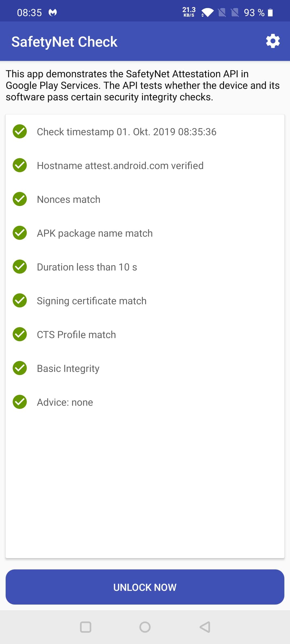The width and height of the screenshot is (290, 644).
Task: Select the Signing certificate match row
Action: 145,301
